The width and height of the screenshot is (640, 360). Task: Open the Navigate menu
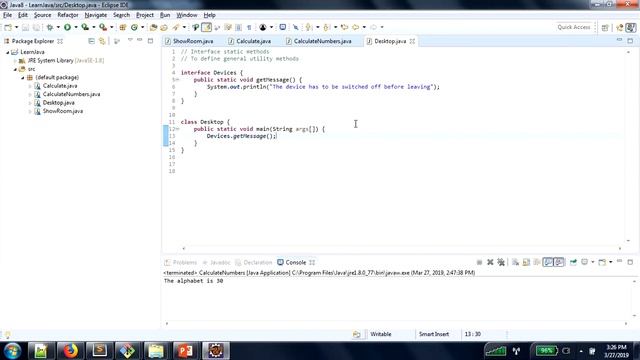(x=96, y=15)
